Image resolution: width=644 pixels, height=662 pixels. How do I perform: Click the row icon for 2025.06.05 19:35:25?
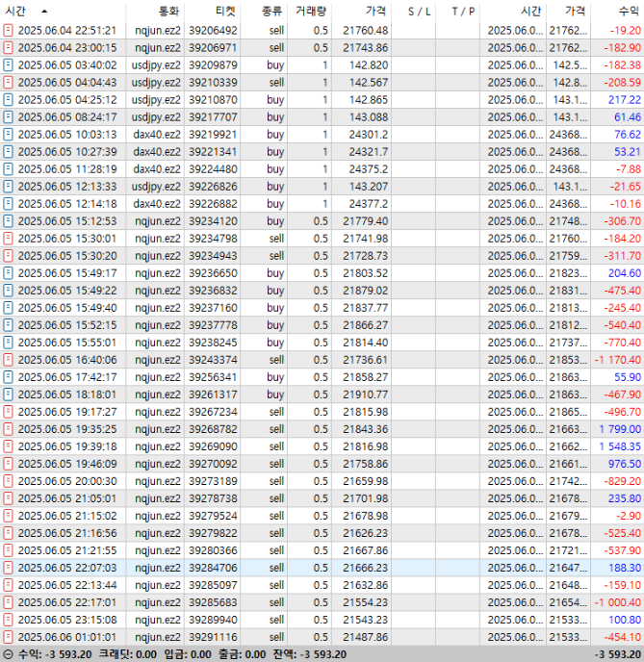8,429
